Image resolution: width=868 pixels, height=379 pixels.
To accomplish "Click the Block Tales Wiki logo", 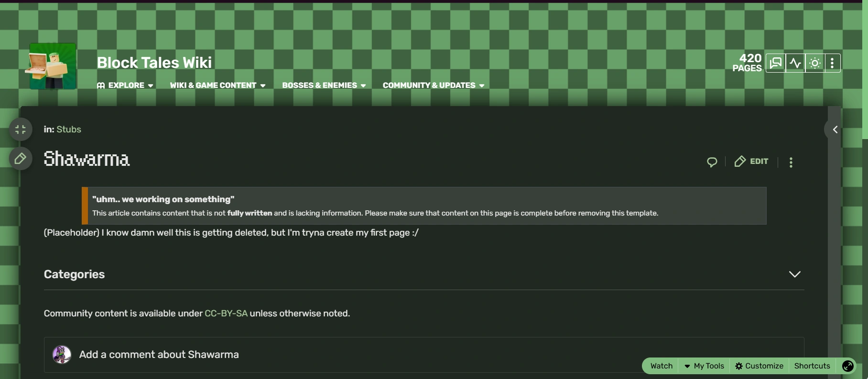I will point(53,66).
